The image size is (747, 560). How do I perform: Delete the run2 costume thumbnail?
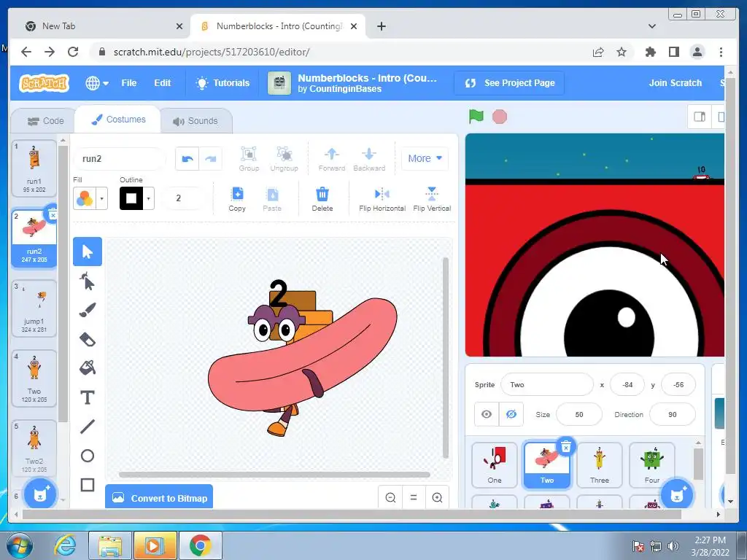53,214
